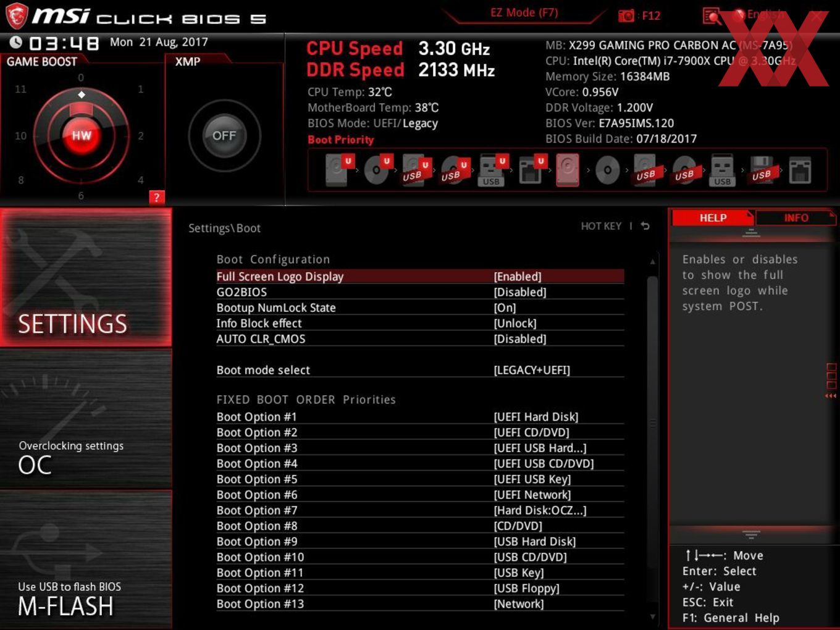
Task: Change GO2BIOS Disabled value
Action: 520,292
